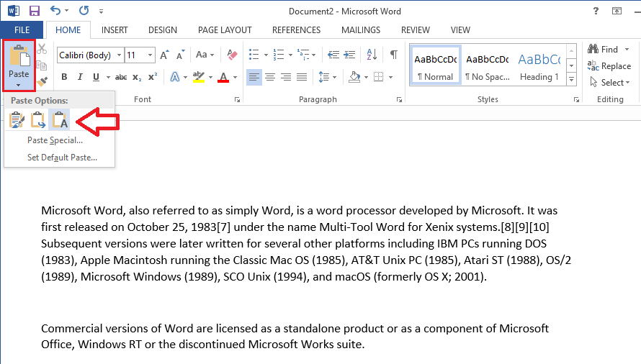Grow font size with the larger A icon

click(x=164, y=55)
